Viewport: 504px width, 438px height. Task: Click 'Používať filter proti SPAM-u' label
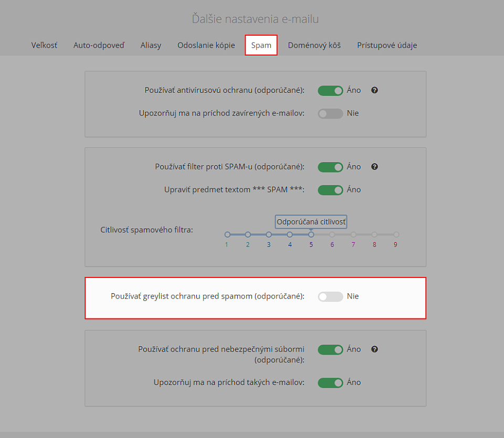coord(230,167)
